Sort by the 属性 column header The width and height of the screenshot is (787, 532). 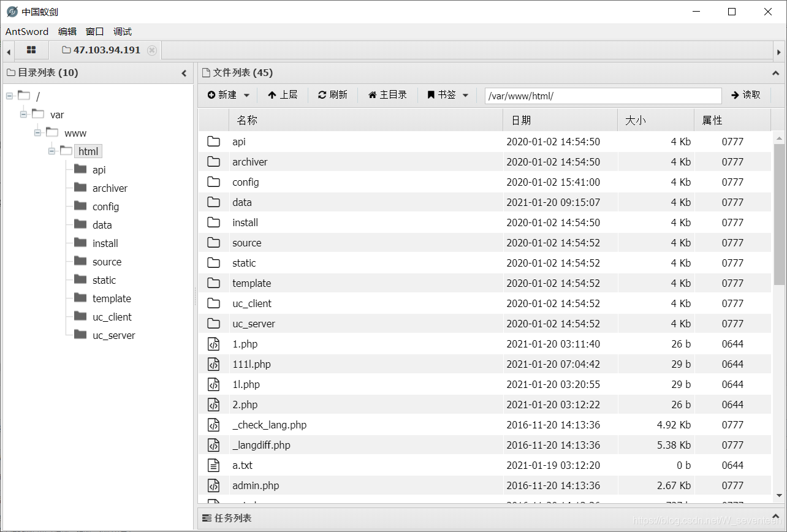point(732,120)
